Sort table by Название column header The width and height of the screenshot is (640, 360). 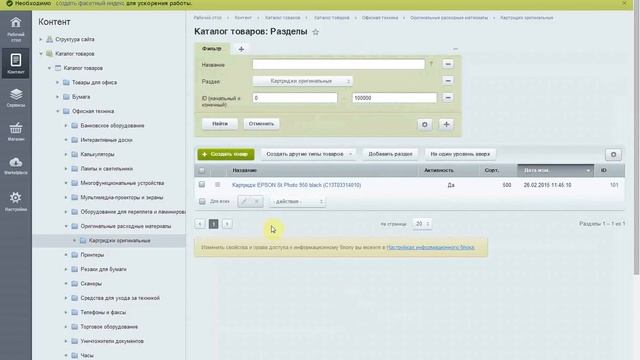(x=244, y=170)
